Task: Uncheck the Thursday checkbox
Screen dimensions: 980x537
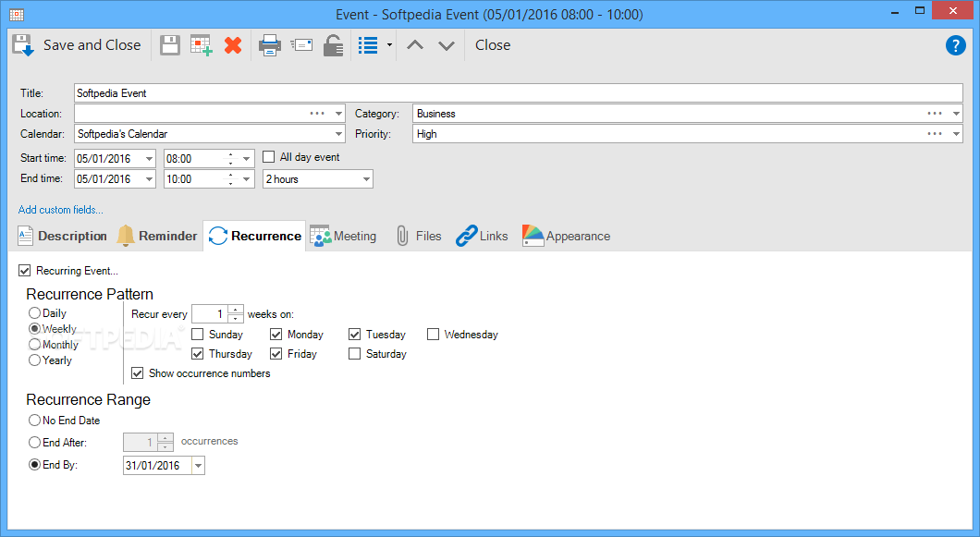Action: pos(198,354)
